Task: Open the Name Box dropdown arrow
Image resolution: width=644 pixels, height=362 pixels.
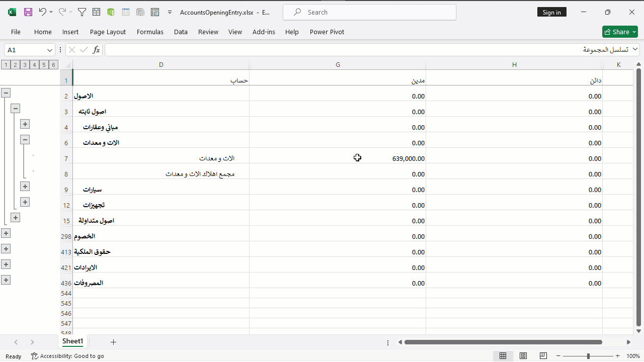Action: (x=50, y=50)
